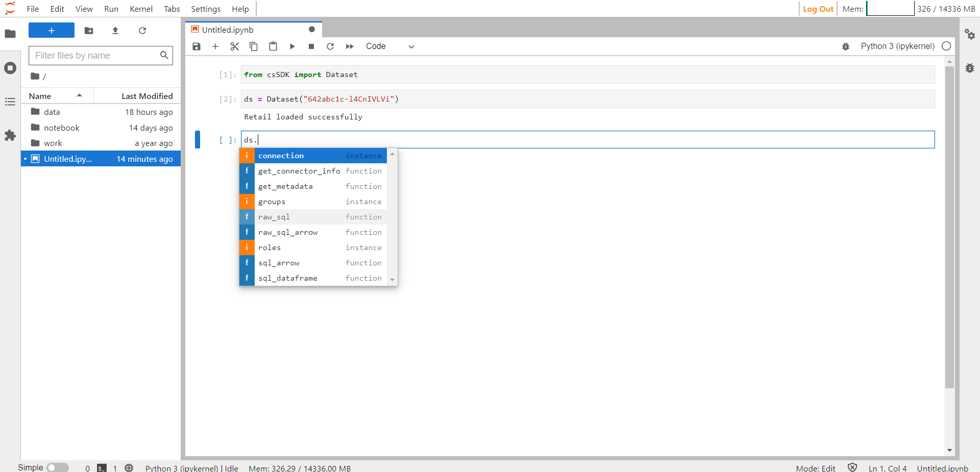Focus the Filter files by name field

tap(101, 55)
